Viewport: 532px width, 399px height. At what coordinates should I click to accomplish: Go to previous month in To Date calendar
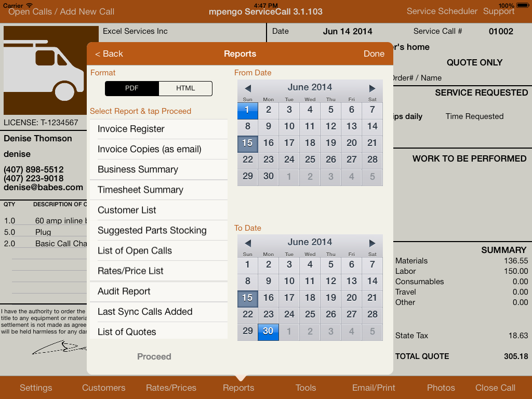click(x=248, y=243)
